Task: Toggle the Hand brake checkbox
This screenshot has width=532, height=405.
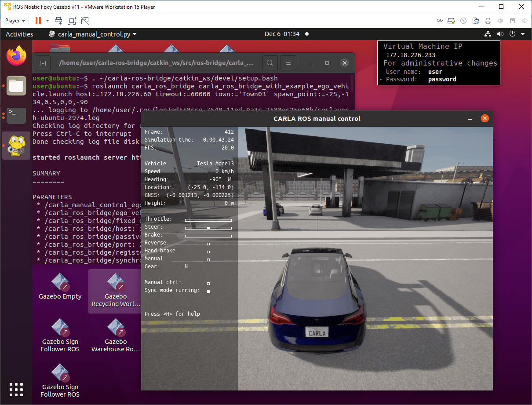Action: pos(208,252)
